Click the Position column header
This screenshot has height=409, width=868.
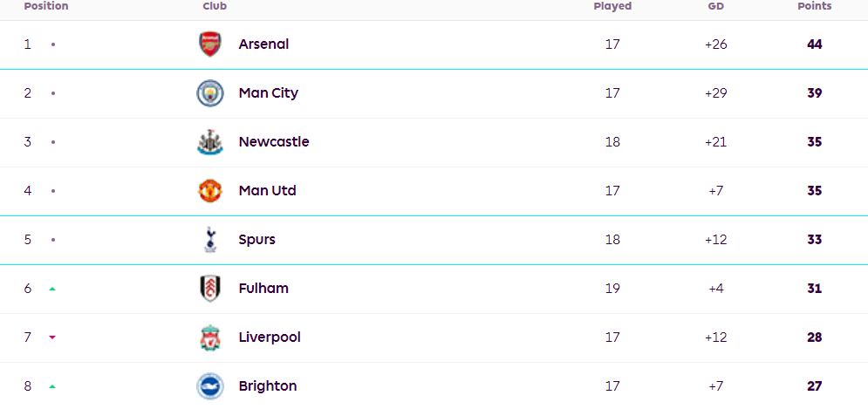click(46, 6)
